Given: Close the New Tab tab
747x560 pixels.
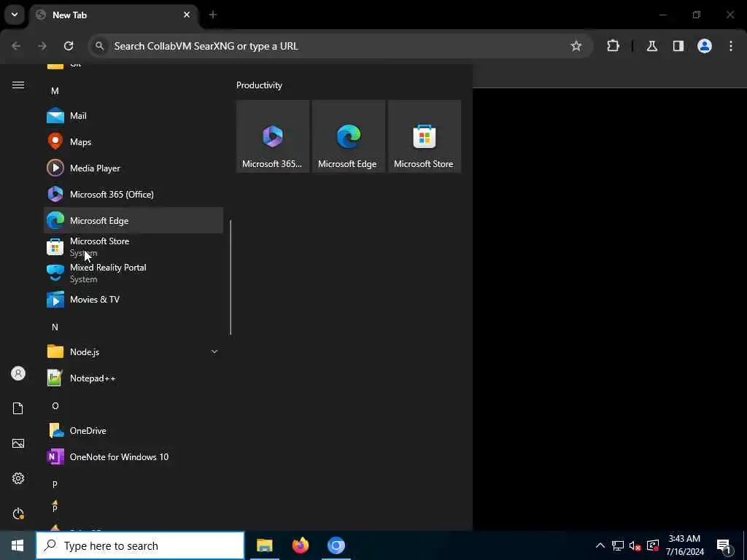Looking at the screenshot, I should tap(187, 15).
